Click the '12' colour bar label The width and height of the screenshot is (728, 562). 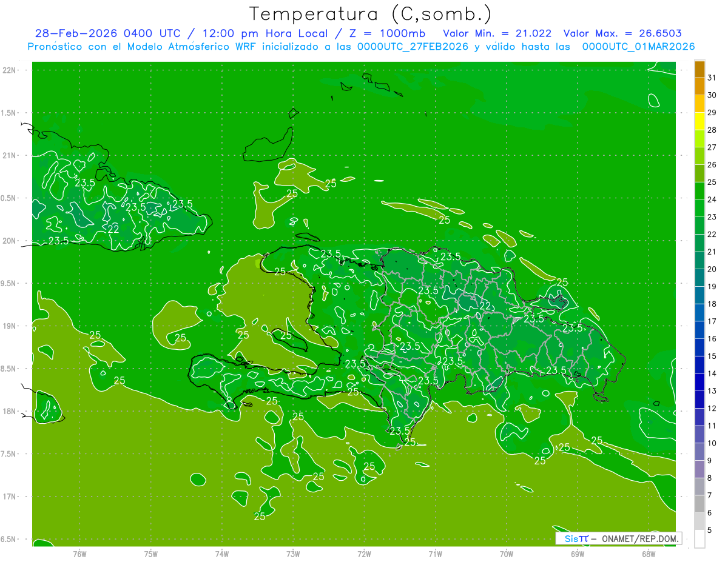click(712, 409)
